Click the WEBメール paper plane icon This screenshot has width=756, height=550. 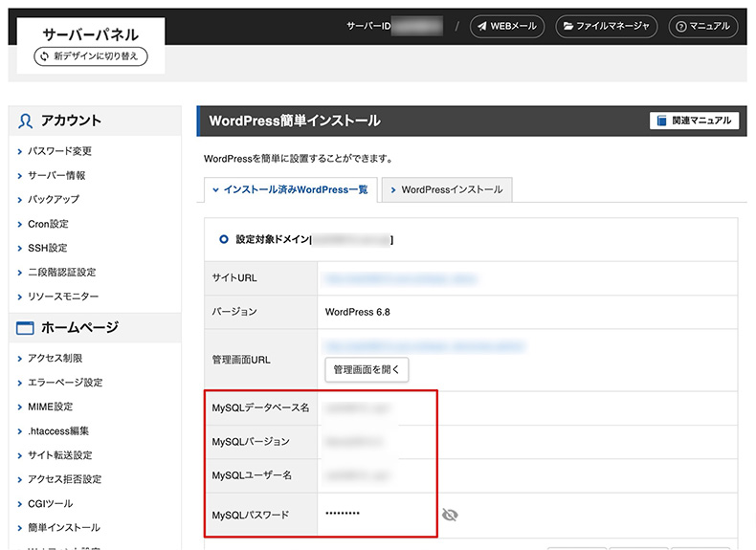[481, 27]
